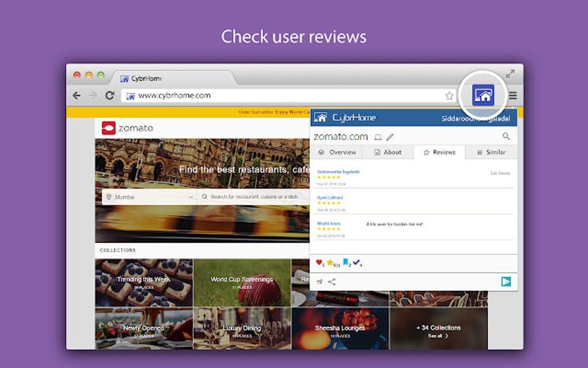Click the user name in popup header
This screenshot has height=368, width=588.
[476, 119]
